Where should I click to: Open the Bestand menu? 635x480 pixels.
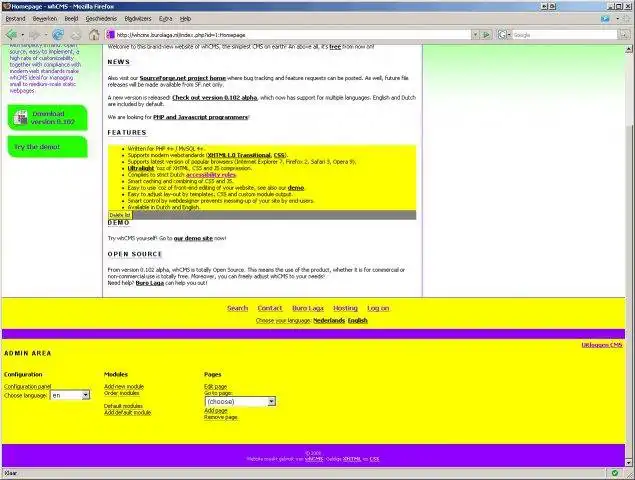15,19
